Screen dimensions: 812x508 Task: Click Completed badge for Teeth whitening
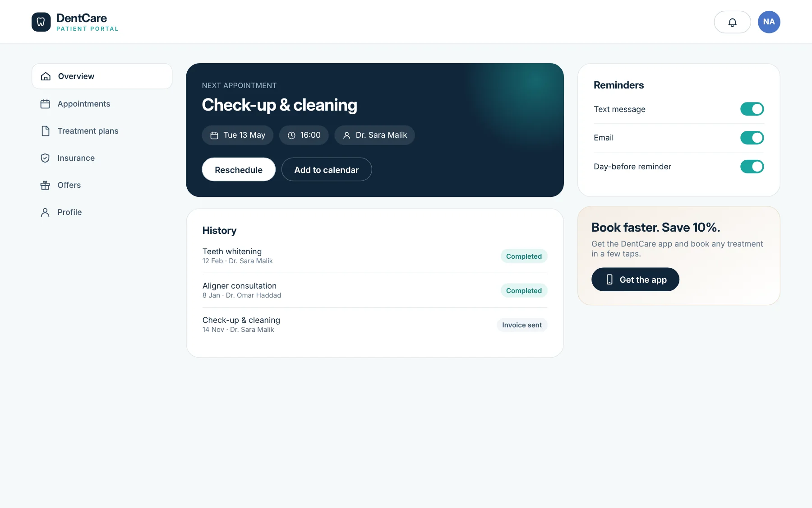[x=524, y=256]
